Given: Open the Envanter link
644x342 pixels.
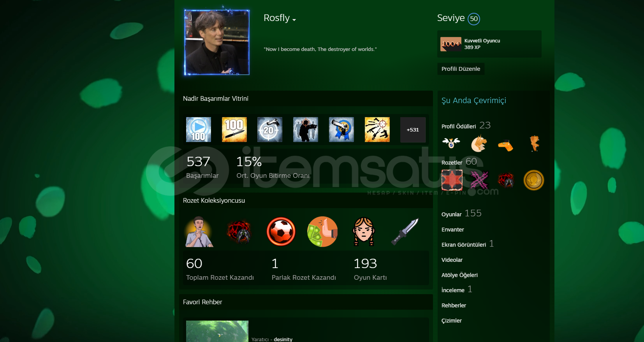Looking at the screenshot, I should (x=453, y=230).
